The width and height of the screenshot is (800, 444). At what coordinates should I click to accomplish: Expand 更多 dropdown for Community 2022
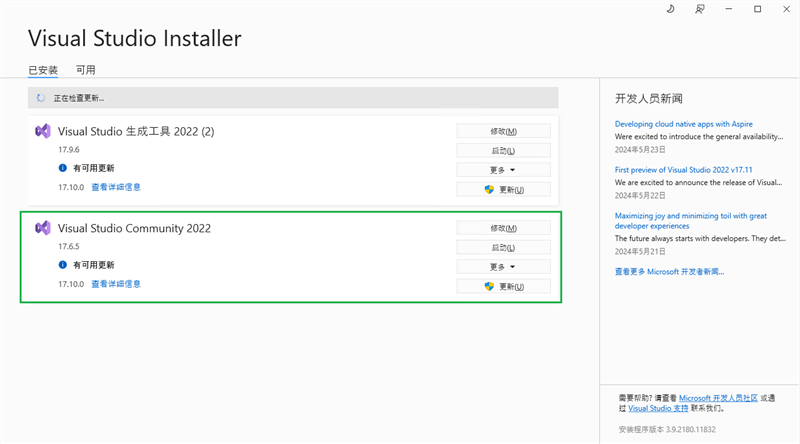pos(504,267)
